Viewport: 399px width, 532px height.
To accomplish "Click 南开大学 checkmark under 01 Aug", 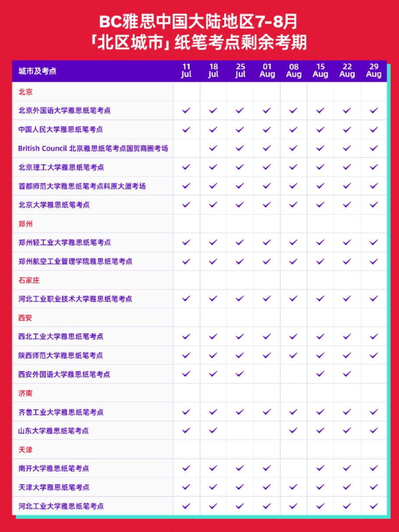I will [267, 469].
